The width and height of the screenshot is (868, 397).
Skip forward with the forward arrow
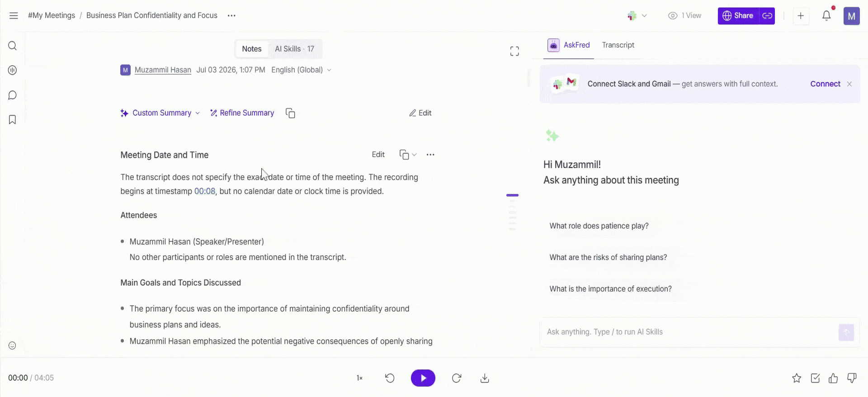pyautogui.click(x=457, y=378)
